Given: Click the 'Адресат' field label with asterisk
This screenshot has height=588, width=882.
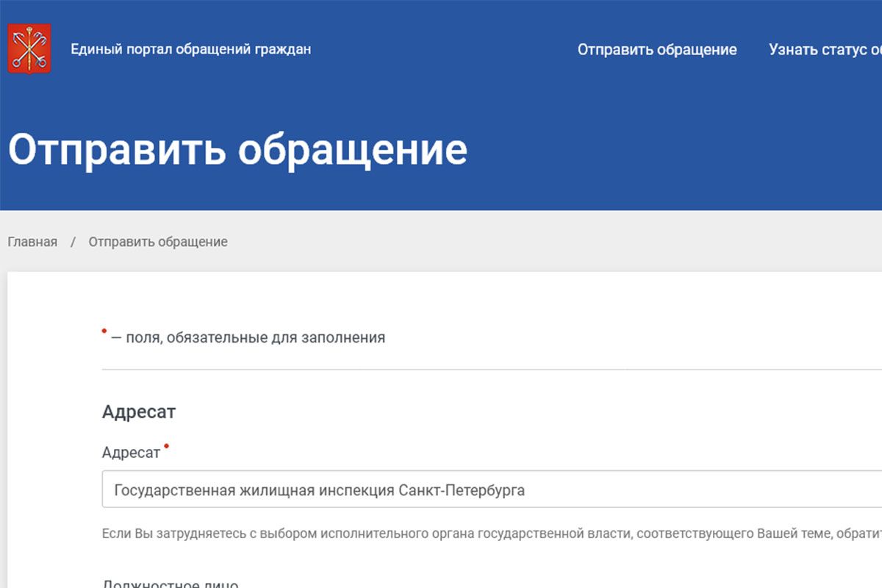Looking at the screenshot, I should 135,452.
